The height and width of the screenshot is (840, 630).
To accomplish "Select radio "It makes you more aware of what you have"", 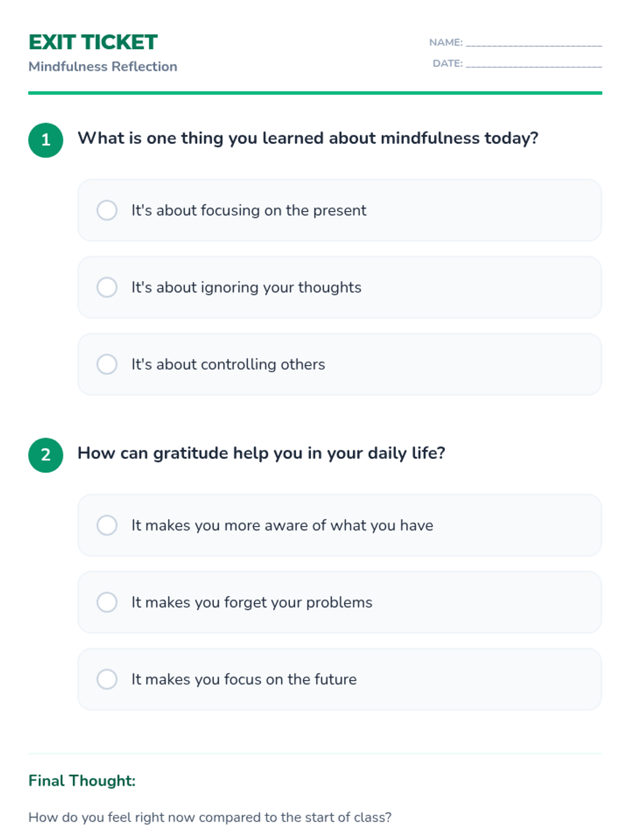I will coord(107,525).
